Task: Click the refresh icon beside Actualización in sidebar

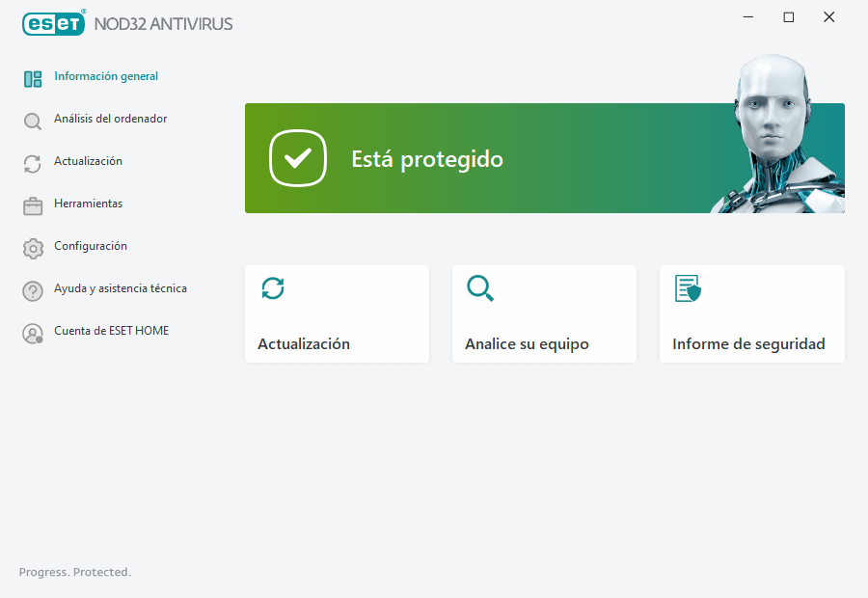Action: [x=32, y=162]
